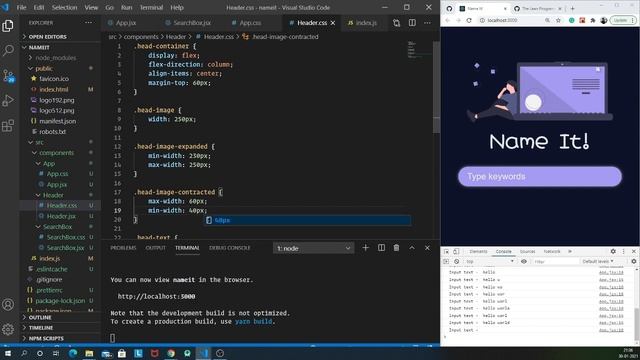Viewport: 640px width, 360px height.
Task: Clear the DevTools console
Action: click(456, 261)
